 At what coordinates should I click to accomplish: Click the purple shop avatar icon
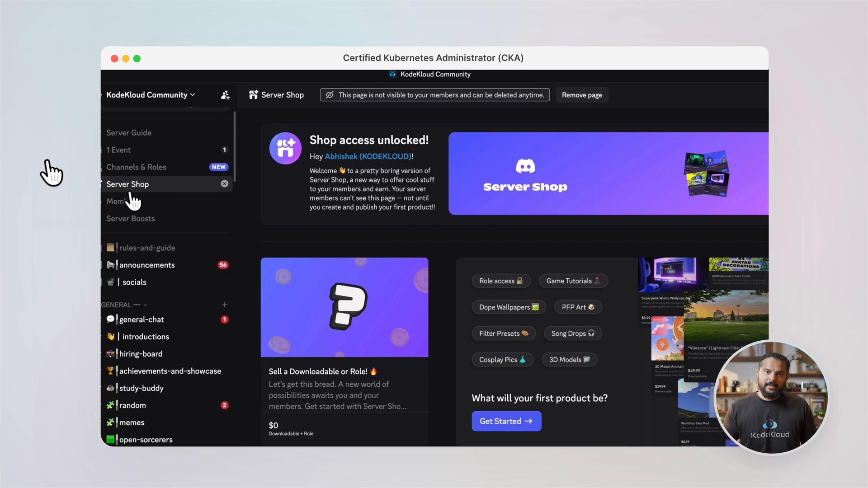[285, 148]
